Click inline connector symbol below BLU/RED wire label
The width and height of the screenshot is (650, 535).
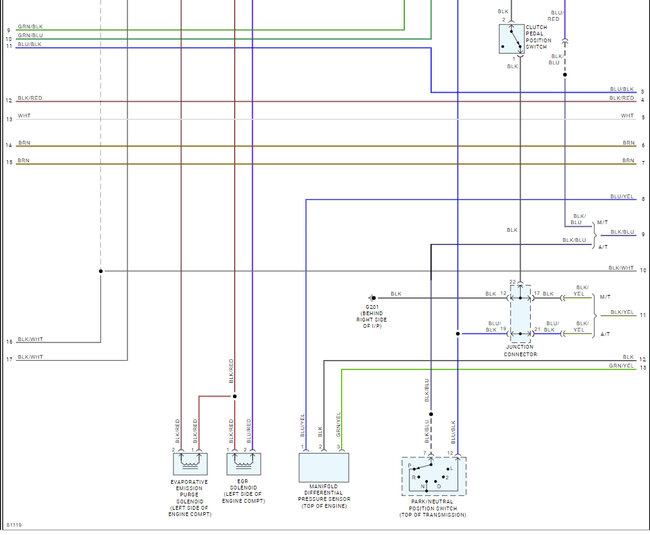(565, 42)
